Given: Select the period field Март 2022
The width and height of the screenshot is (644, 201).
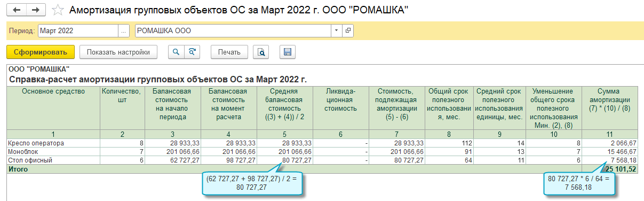Looking at the screenshot, I should pyautogui.click(x=78, y=31).
